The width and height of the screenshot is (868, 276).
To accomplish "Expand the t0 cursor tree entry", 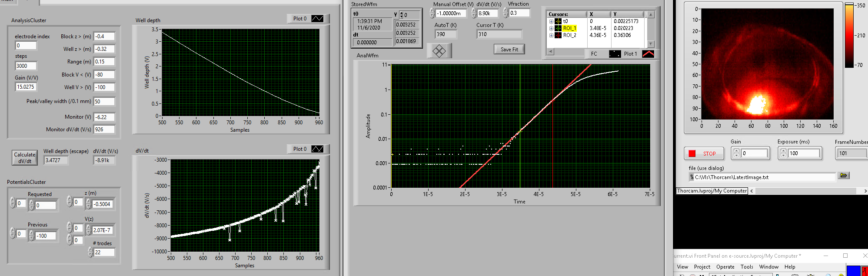I will [x=551, y=21].
